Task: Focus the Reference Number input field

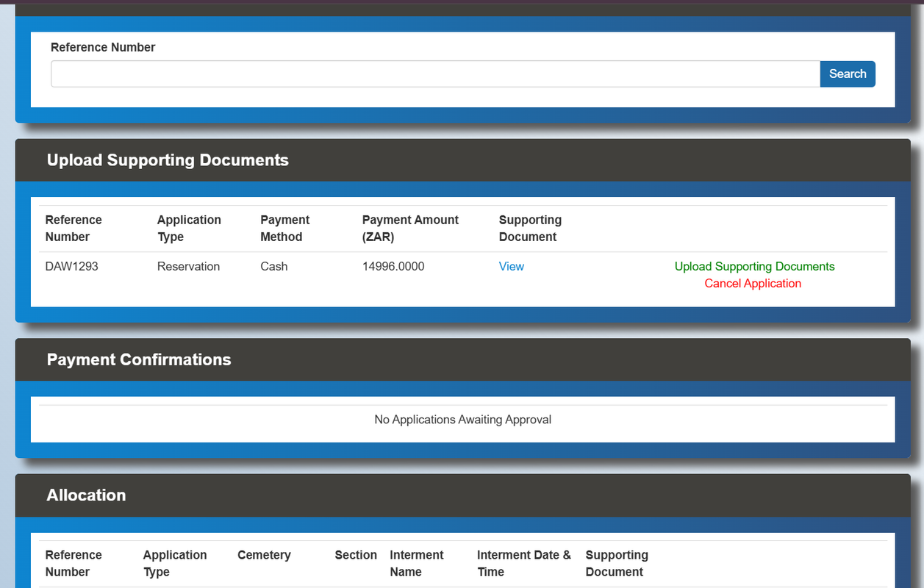Action: coord(435,73)
